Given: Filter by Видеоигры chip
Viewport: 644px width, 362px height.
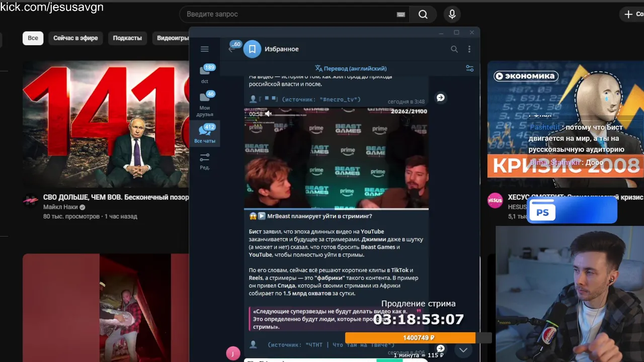Looking at the screenshot, I should pyautogui.click(x=171, y=38).
